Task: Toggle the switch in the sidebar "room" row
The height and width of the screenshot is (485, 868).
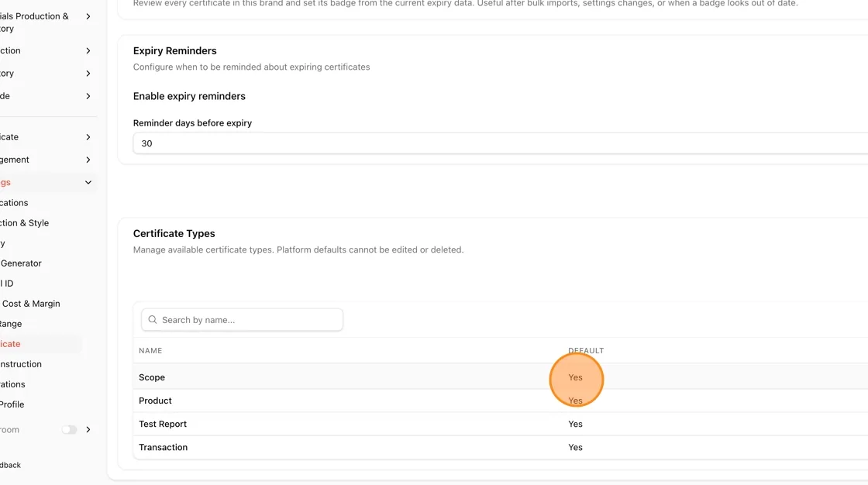Action: click(69, 430)
